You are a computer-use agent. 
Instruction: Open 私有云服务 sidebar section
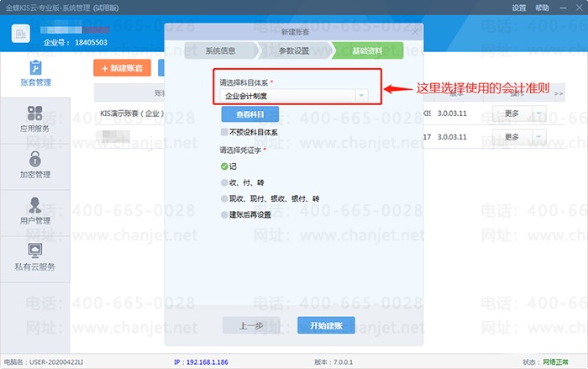coord(35,257)
